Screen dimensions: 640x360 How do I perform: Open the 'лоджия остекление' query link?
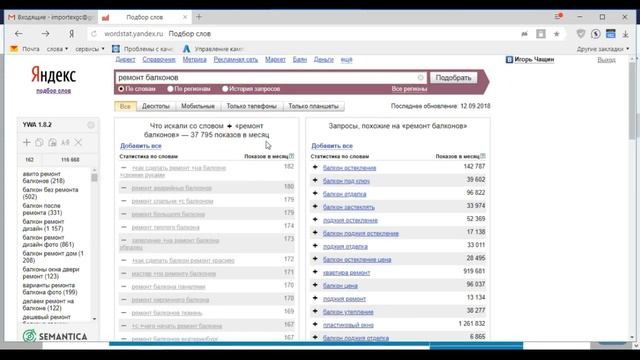click(350, 220)
